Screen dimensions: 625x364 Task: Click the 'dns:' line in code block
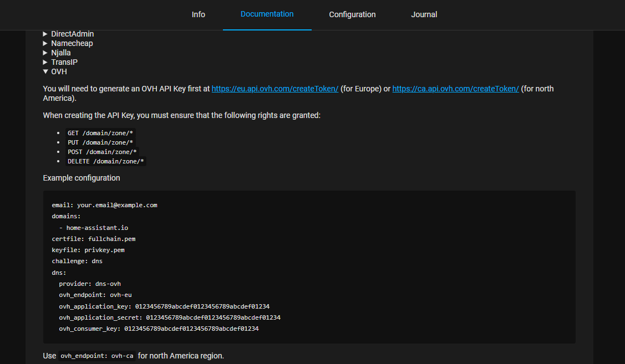(x=59, y=273)
